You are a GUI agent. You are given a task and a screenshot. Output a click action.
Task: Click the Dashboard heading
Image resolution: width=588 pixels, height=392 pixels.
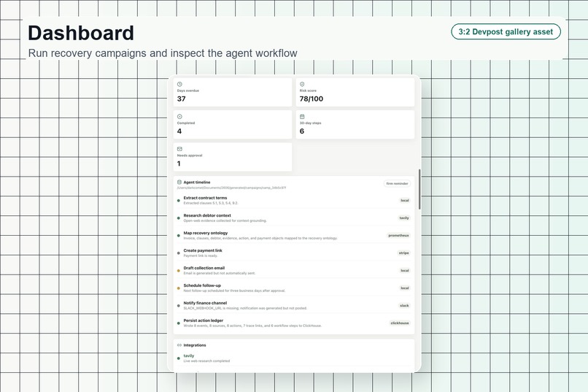coord(81,33)
